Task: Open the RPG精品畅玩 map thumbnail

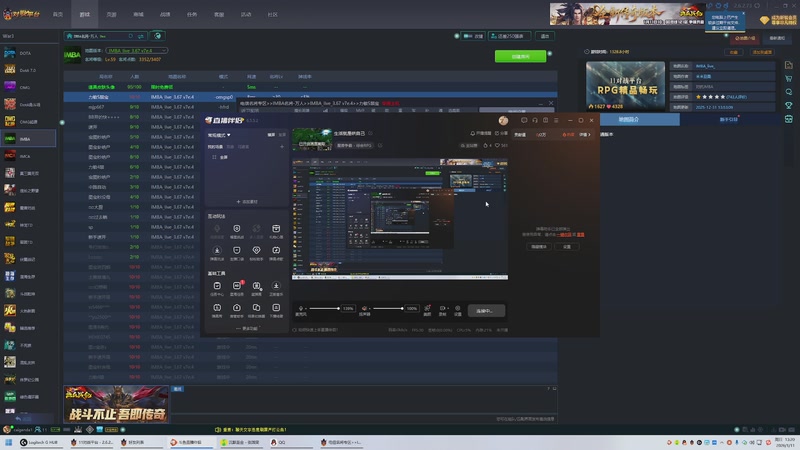Action: click(626, 86)
